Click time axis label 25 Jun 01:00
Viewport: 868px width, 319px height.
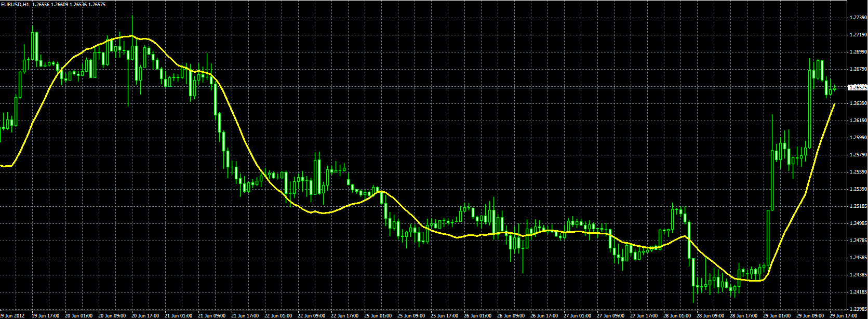[378, 315]
